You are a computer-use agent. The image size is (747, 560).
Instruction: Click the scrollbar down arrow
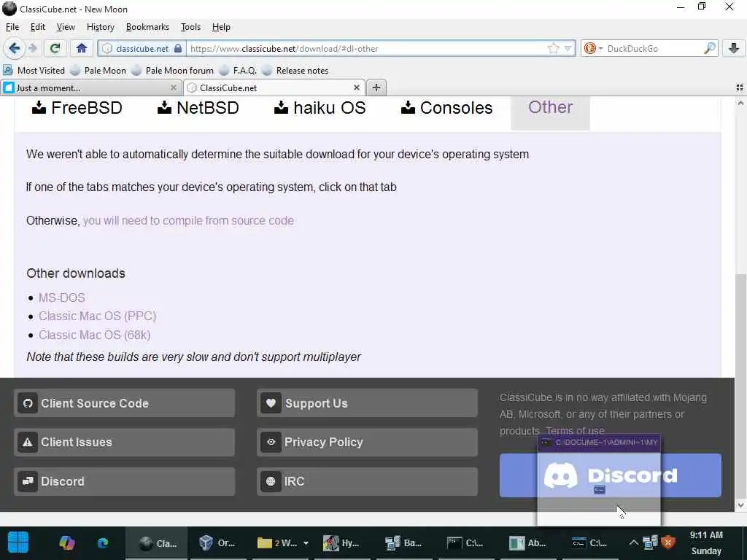[740, 505]
